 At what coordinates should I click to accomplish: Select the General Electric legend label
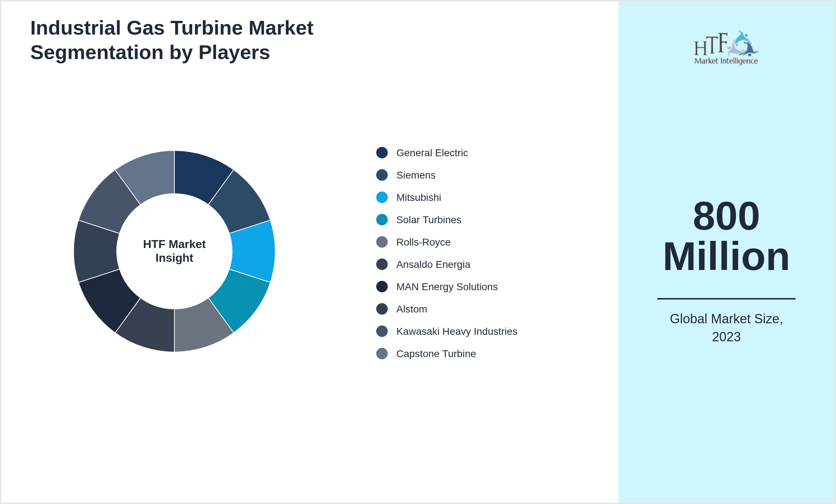432,153
